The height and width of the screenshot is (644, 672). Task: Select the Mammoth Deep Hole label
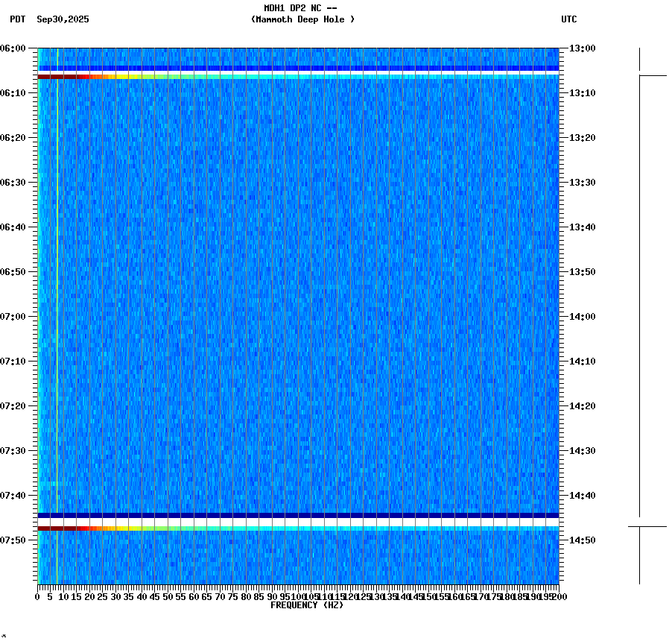tap(304, 20)
